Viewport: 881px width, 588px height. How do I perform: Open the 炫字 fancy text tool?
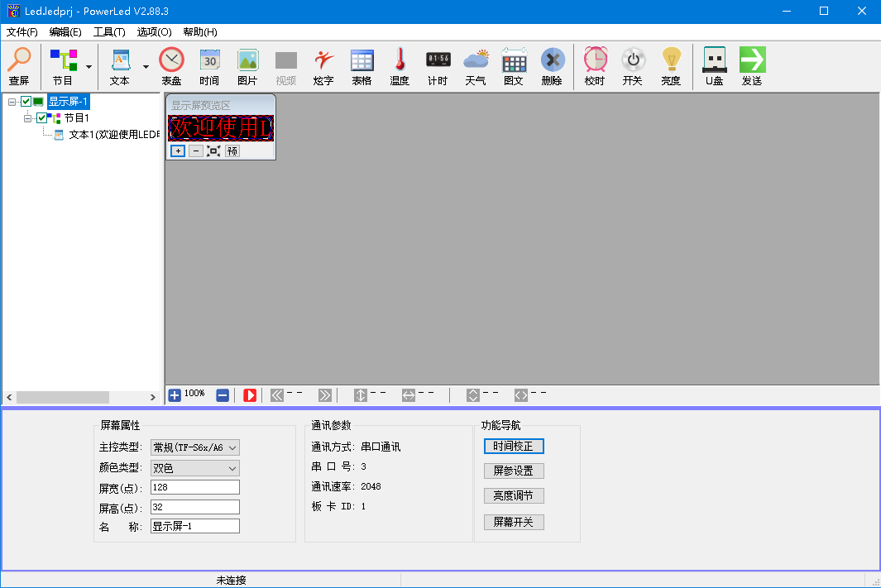(x=323, y=65)
